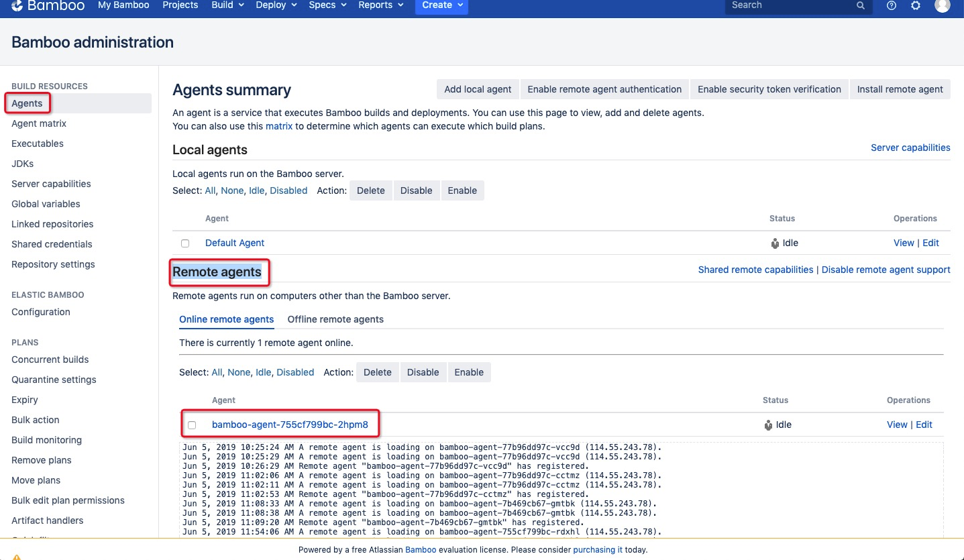This screenshot has width=964, height=560.
Task: Click Disable remote agent support link
Action: coord(886,270)
